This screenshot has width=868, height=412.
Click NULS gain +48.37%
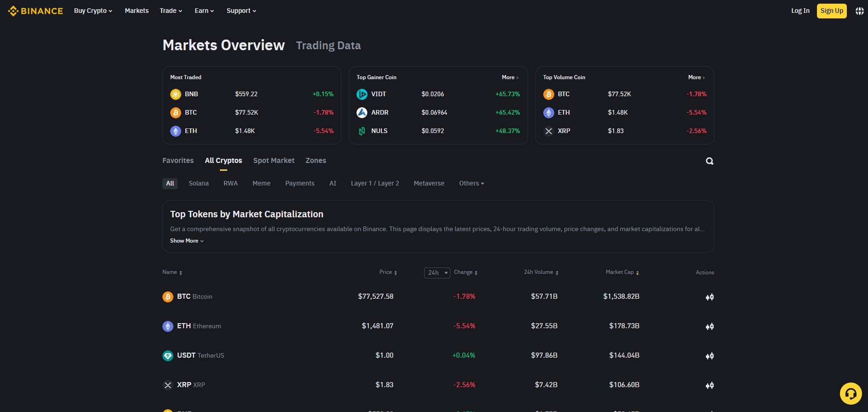pyautogui.click(x=508, y=131)
